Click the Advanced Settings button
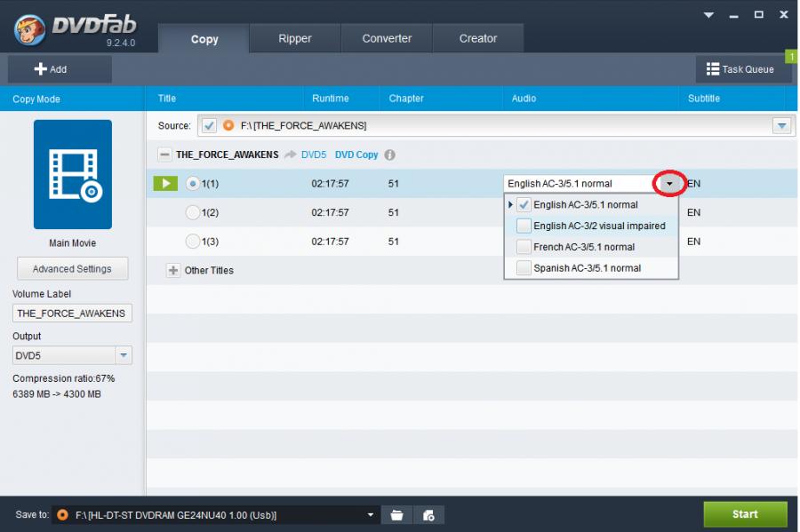Viewport: 800px width, 532px height. pos(72,269)
